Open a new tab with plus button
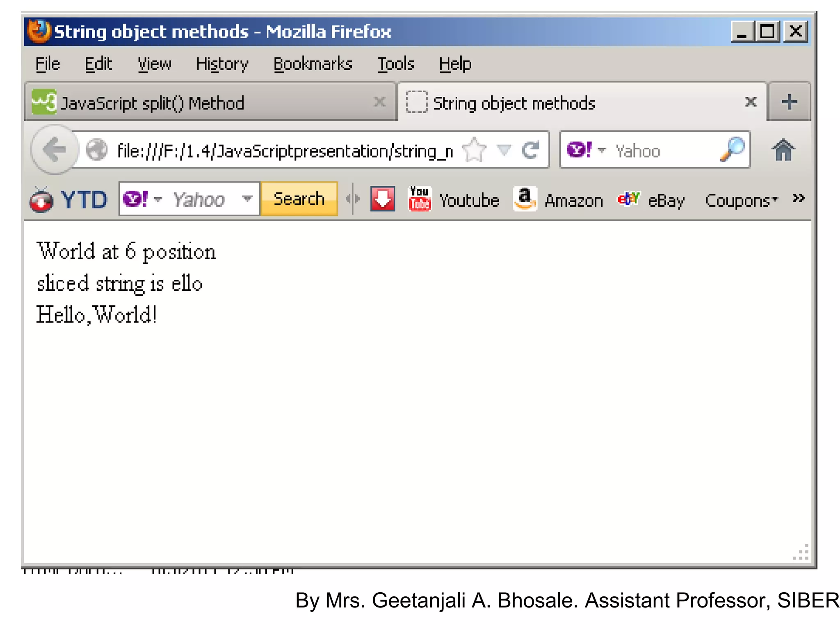 point(789,102)
